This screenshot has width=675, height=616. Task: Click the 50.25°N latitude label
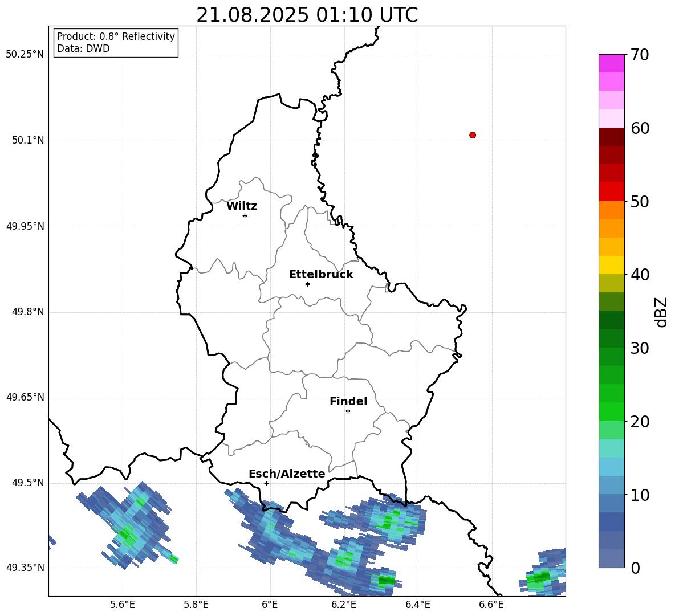(25, 55)
